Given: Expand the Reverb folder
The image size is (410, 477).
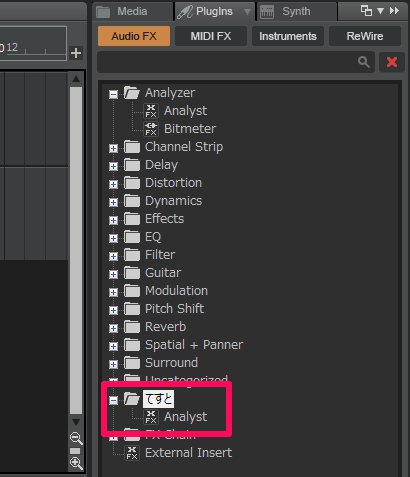Looking at the screenshot, I should coord(113,328).
